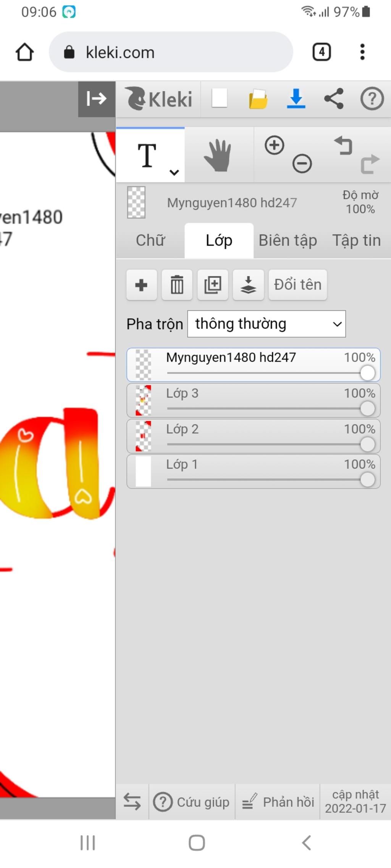The width and height of the screenshot is (391, 868).
Task: Click the blue download image icon
Action: [x=296, y=99]
